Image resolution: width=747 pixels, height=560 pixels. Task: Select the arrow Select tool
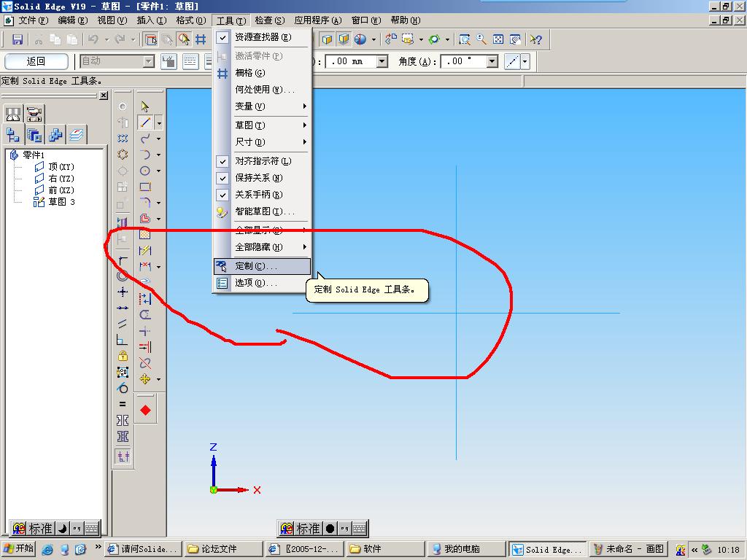145,106
